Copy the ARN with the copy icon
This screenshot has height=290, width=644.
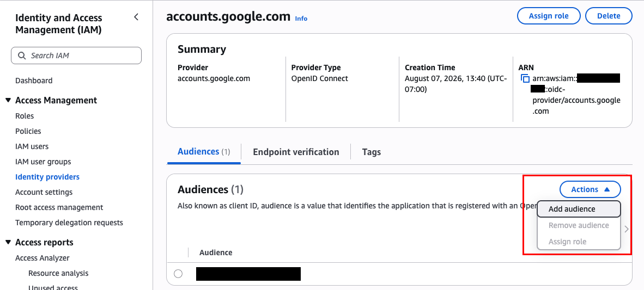[525, 78]
